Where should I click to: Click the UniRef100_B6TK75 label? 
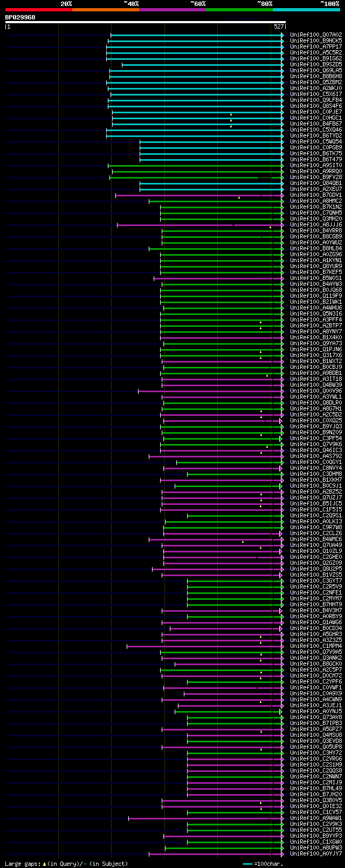pos(316,154)
